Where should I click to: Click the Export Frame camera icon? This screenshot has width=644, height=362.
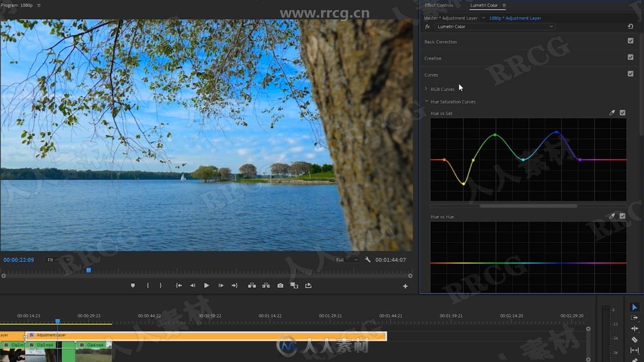(x=280, y=286)
